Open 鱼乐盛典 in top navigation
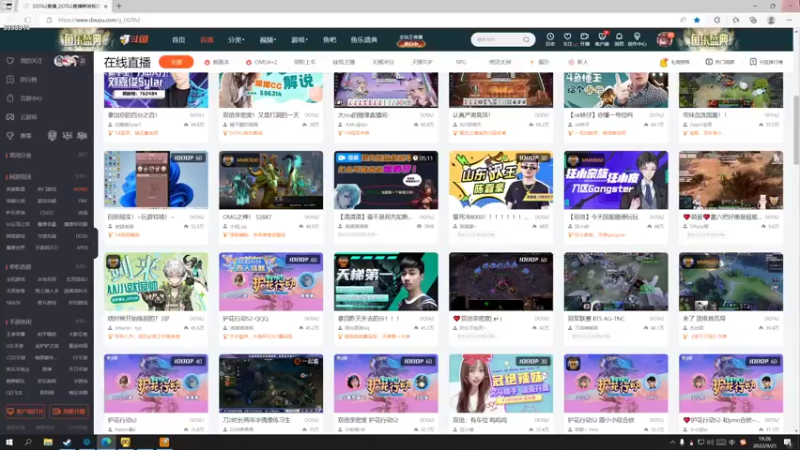 pyautogui.click(x=364, y=40)
